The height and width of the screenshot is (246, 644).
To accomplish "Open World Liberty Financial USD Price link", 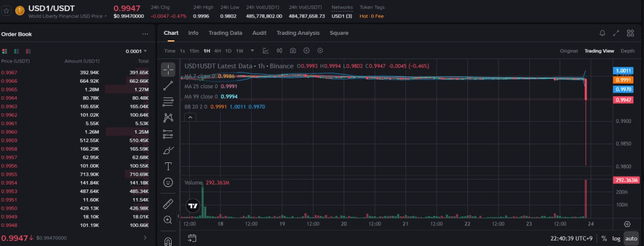I will click(67, 16).
